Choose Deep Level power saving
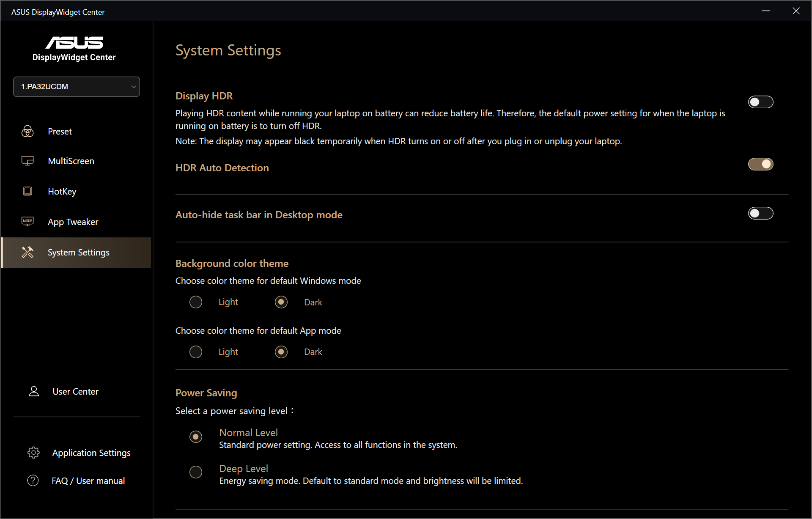 (196, 472)
